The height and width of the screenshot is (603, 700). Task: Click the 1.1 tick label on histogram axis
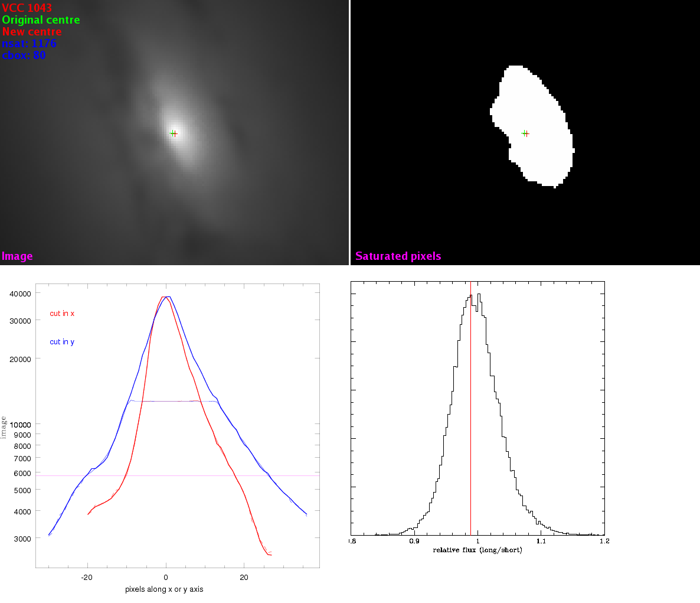(x=541, y=540)
